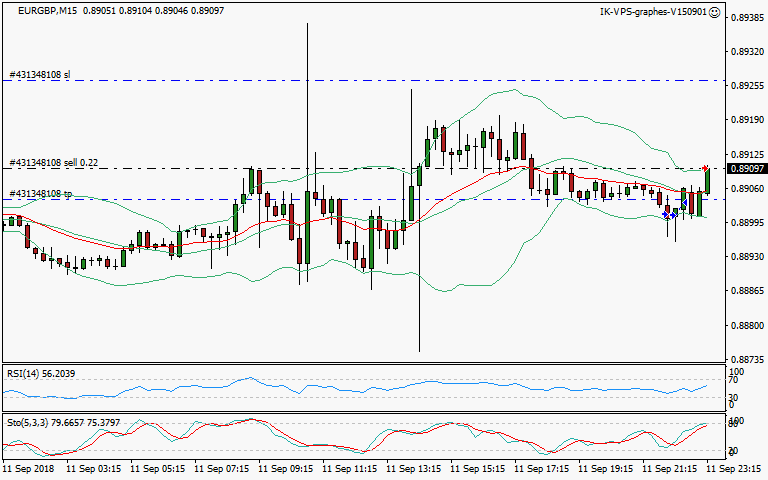Click the 11 Sep 23:15 time label
The image size is (768, 480).
point(734,469)
